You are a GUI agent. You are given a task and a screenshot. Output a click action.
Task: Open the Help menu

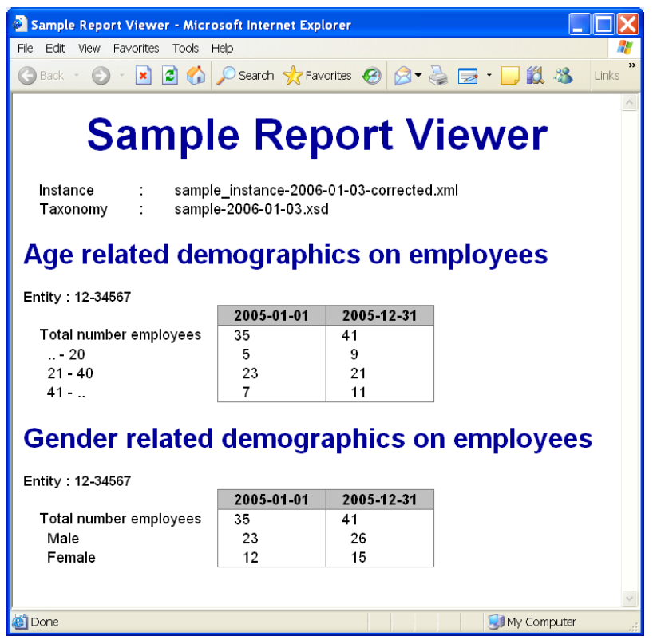click(222, 49)
